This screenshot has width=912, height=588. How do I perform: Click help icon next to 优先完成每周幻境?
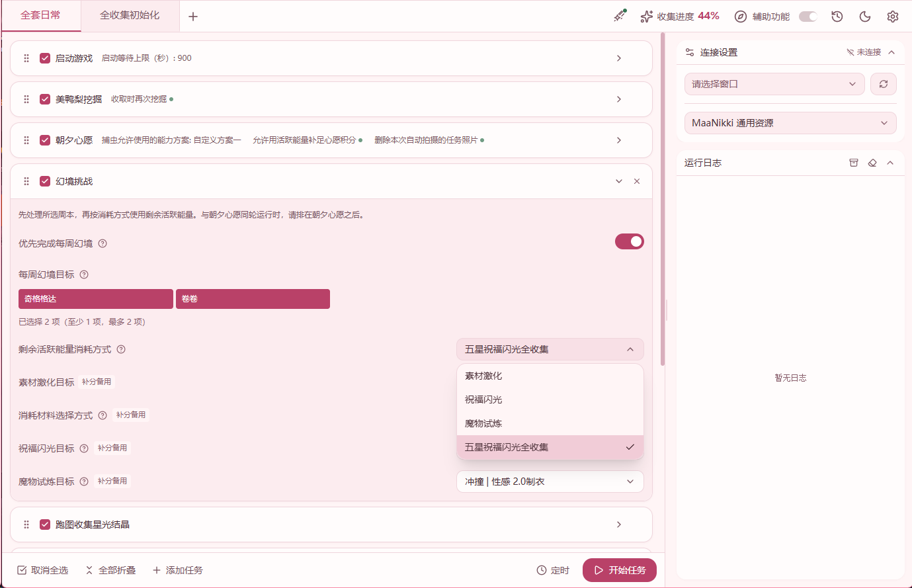[103, 243]
